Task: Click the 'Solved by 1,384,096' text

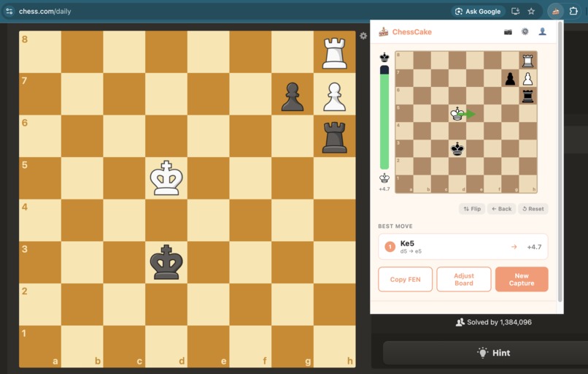Action: click(499, 322)
